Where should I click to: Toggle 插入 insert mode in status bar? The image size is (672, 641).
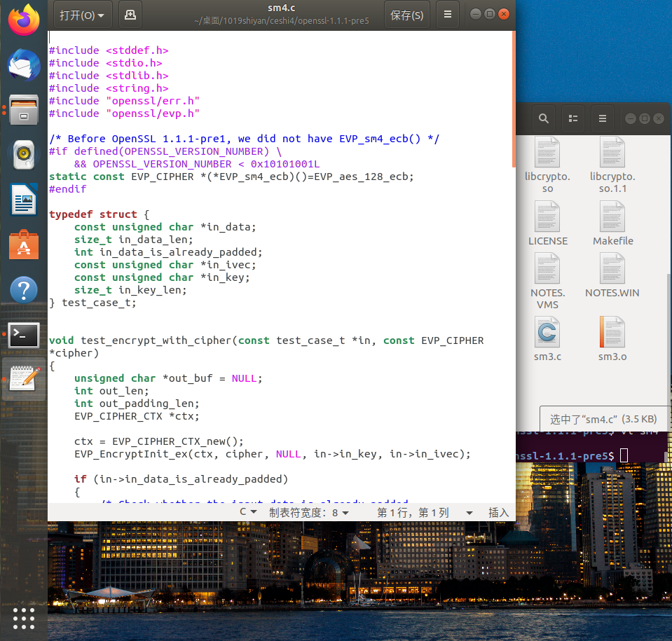click(498, 513)
